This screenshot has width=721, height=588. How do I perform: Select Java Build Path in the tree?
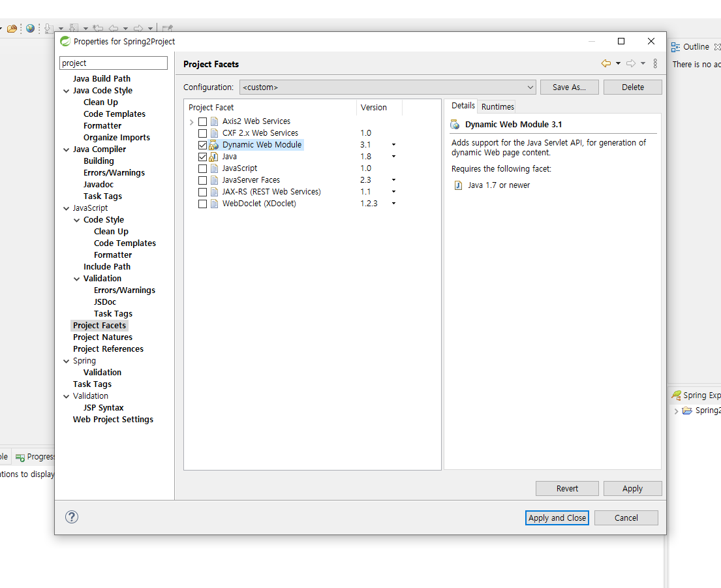102,78
